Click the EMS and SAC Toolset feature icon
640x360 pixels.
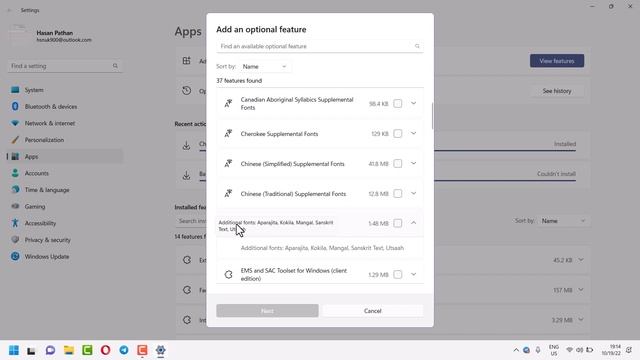click(228, 274)
